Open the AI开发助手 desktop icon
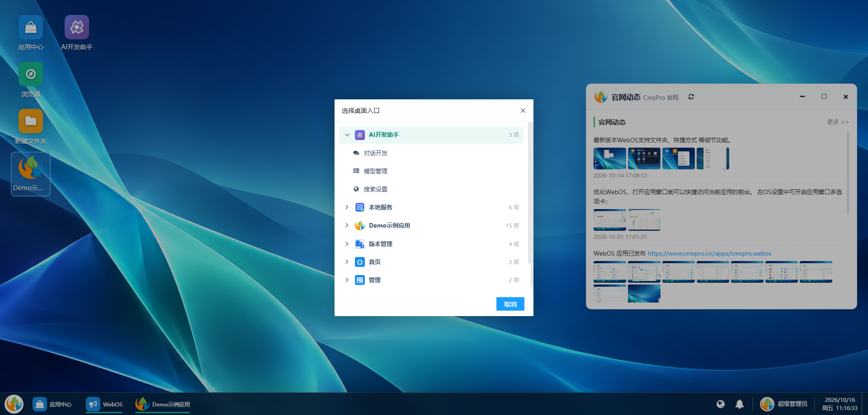This screenshot has height=415, width=868. (77, 33)
